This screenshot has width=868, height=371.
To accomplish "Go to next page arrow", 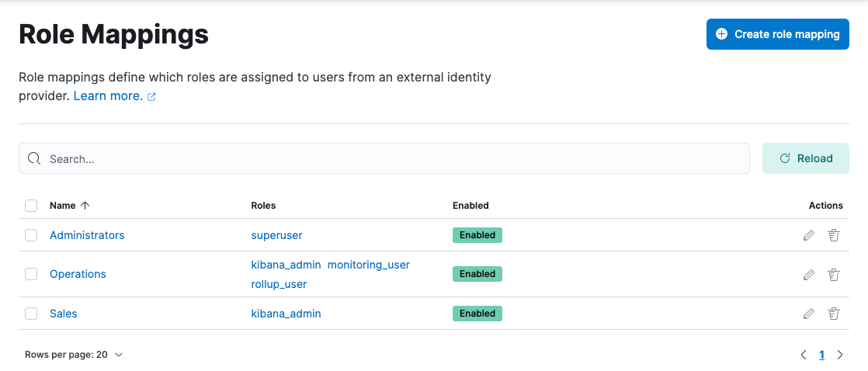I will click(840, 355).
